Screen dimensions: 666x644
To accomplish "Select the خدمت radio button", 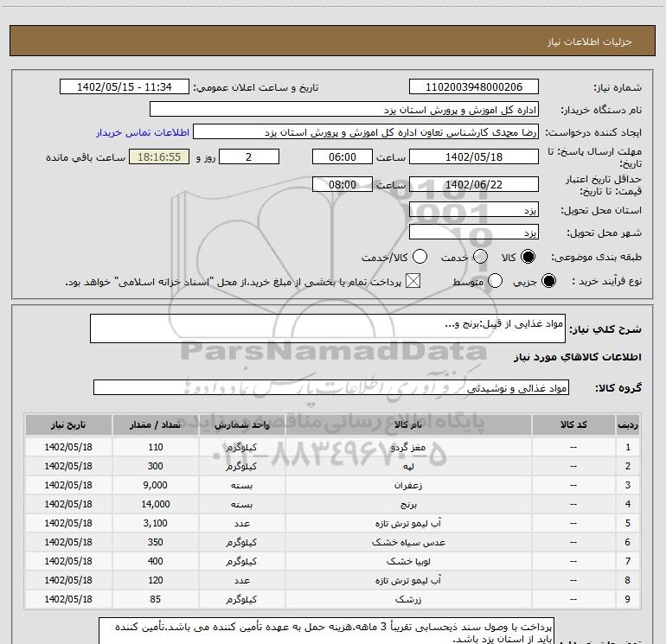I will click(x=480, y=257).
